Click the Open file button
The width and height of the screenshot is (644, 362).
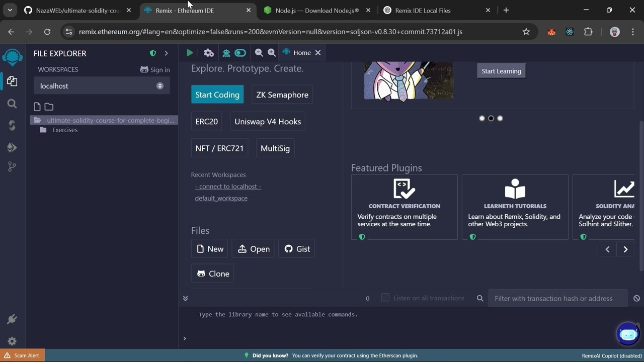click(x=254, y=249)
